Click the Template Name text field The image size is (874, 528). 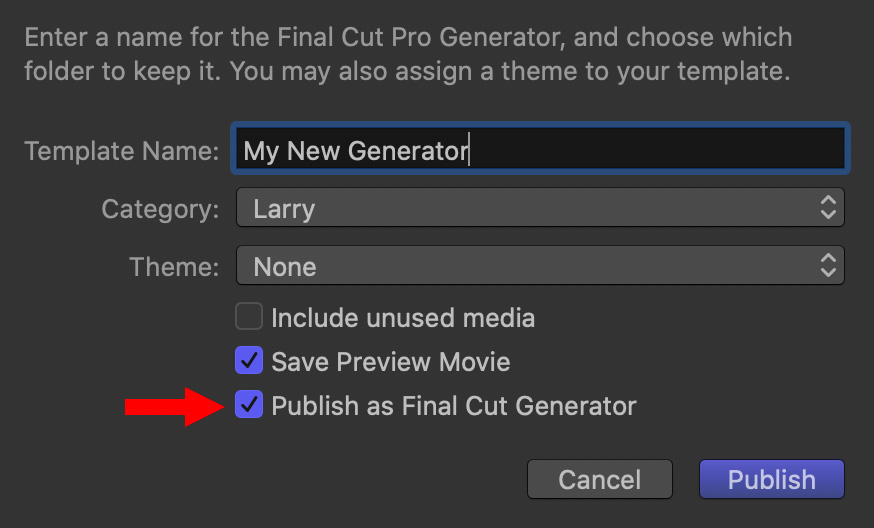(540, 150)
